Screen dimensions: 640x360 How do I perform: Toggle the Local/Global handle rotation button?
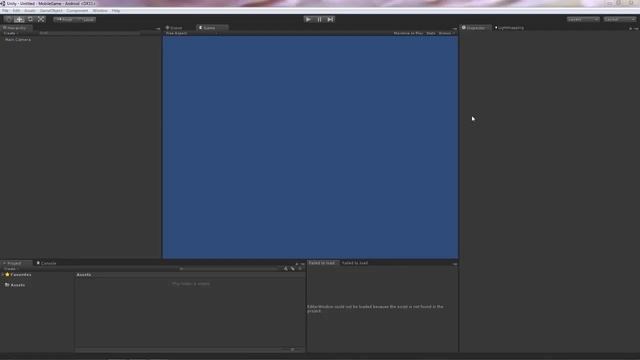tap(87, 19)
